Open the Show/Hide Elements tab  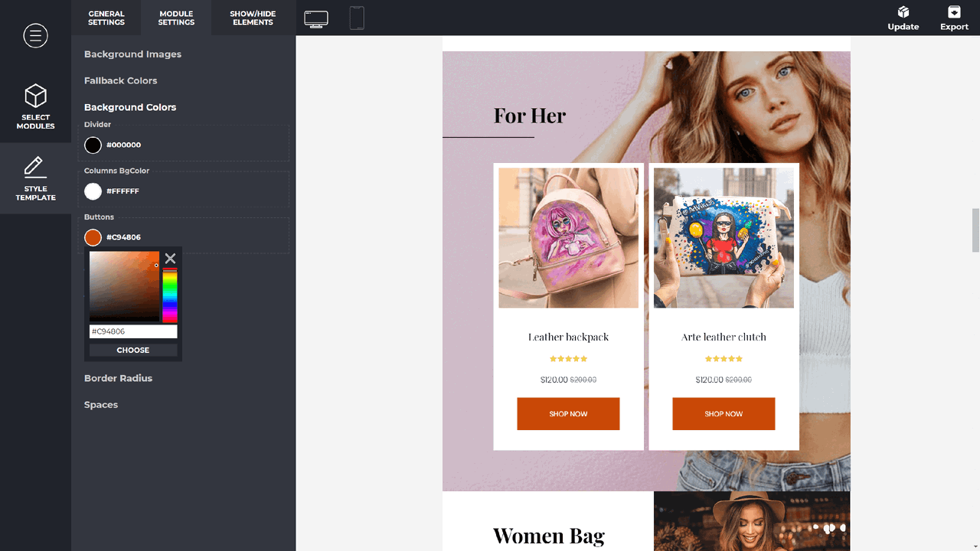point(253,18)
